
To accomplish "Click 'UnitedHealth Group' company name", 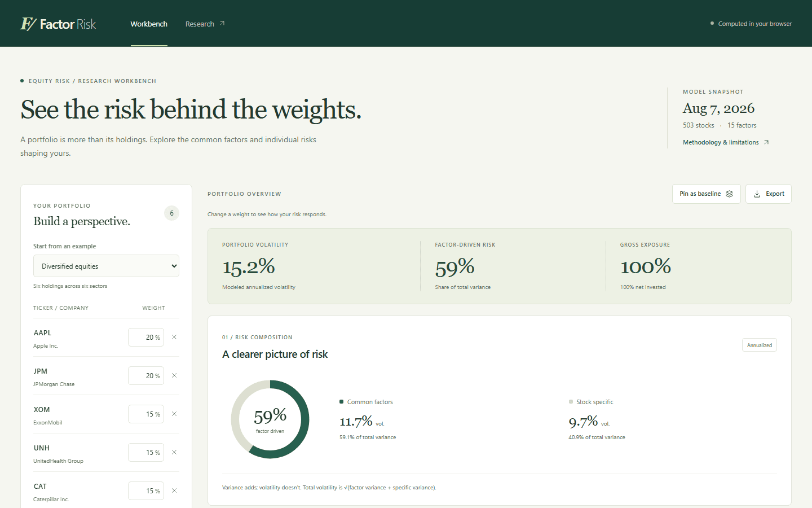I will (58, 461).
